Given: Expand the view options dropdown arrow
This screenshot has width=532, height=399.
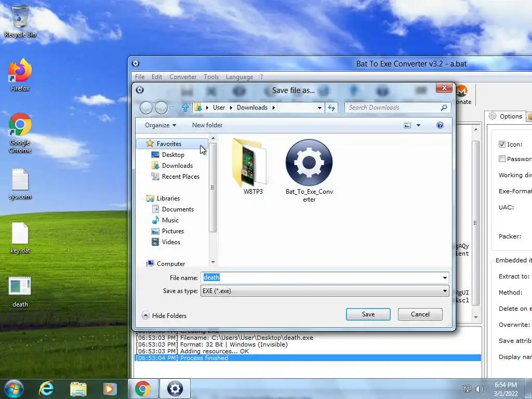Looking at the screenshot, I should 418,125.
